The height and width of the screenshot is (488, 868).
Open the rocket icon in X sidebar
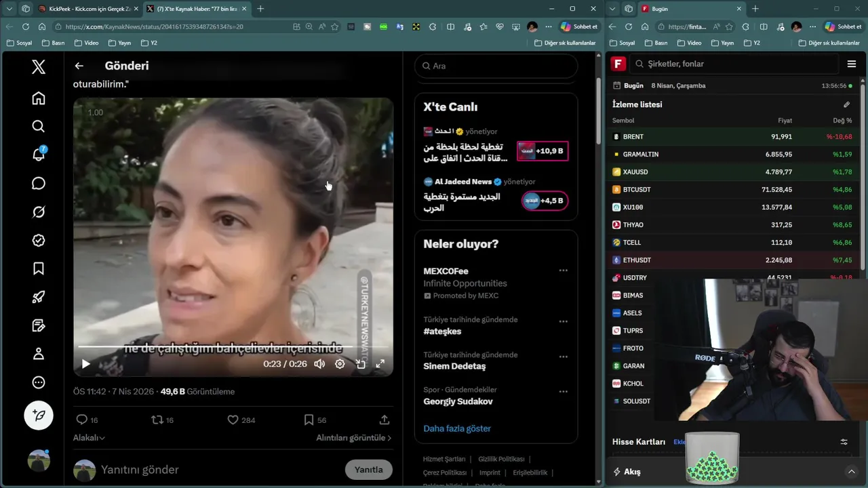pyautogui.click(x=39, y=298)
